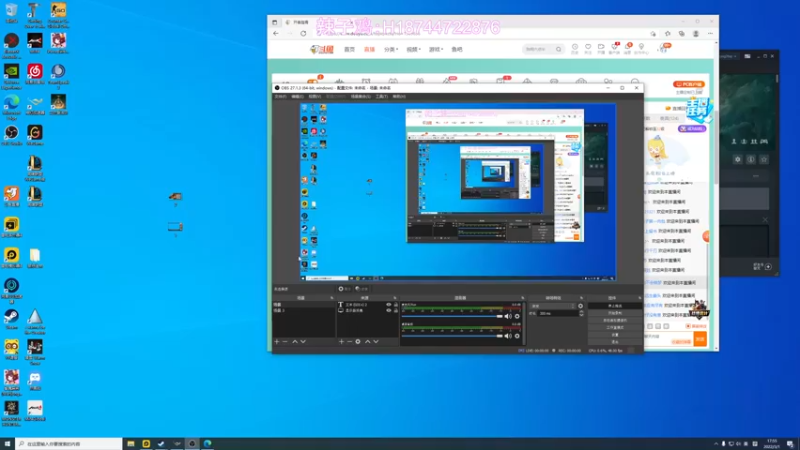Remove the selected source in OBS sources panel
Screen dimensions: 800x450
tap(349, 341)
